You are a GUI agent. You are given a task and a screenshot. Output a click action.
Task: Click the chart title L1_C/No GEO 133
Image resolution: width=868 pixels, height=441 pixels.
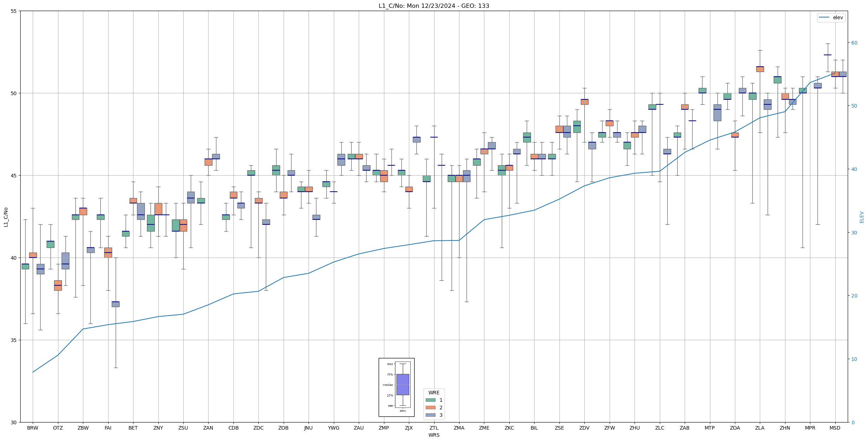point(434,6)
